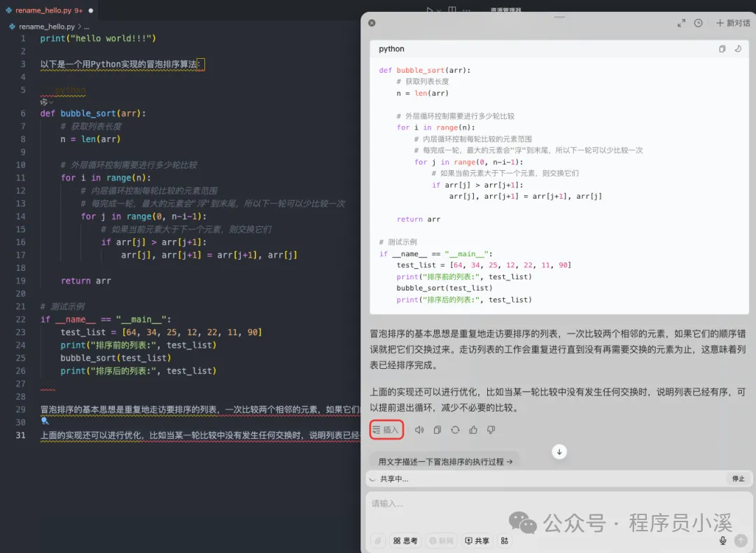Toggle the 共享 screen share option

click(x=477, y=540)
